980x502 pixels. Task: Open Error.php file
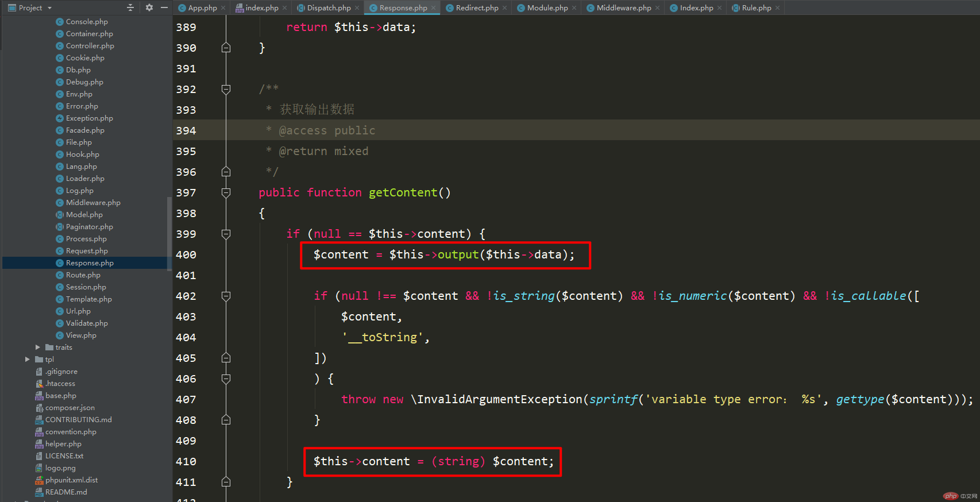(x=82, y=106)
